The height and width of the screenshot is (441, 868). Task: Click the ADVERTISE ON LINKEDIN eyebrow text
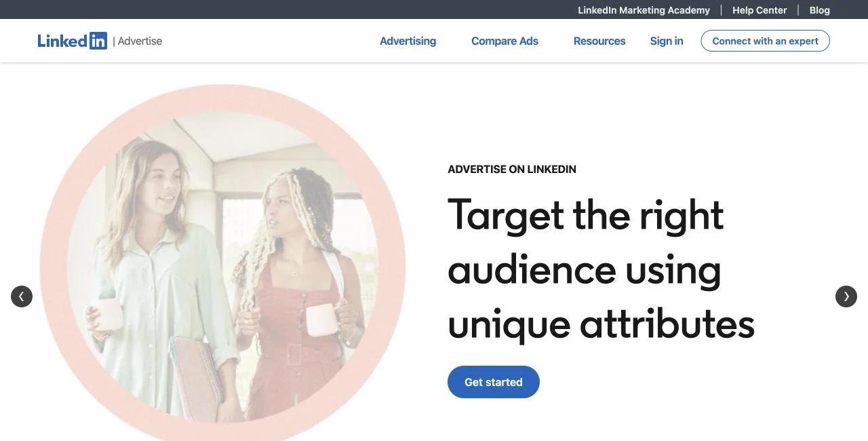point(512,170)
